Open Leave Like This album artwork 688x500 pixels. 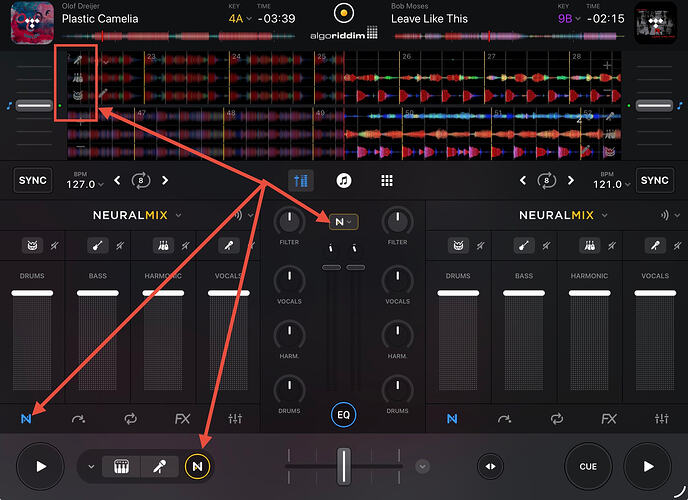(656, 23)
